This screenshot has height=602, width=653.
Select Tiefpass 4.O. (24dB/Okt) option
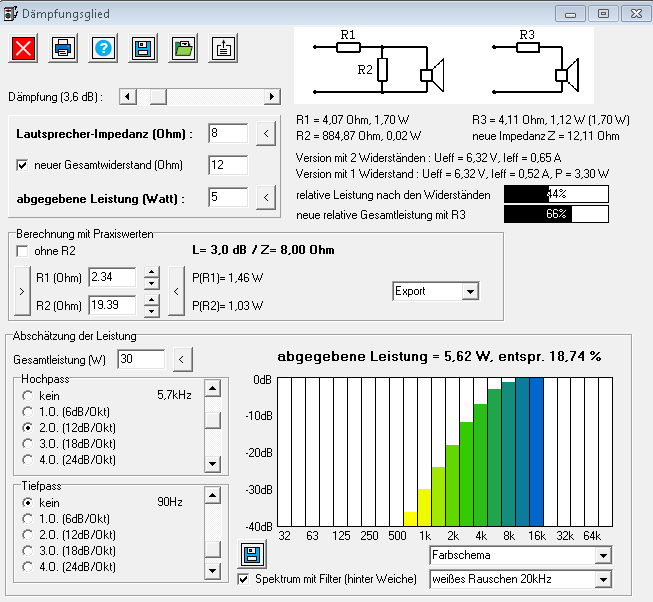point(27,567)
